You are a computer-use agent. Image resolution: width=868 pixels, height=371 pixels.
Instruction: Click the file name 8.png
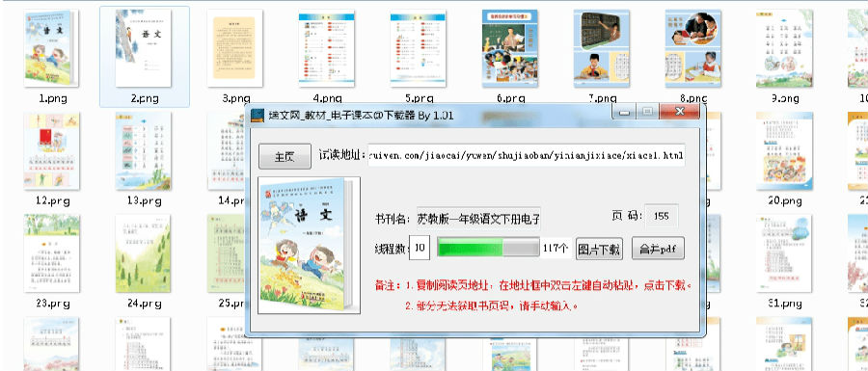pyautogui.click(x=693, y=99)
